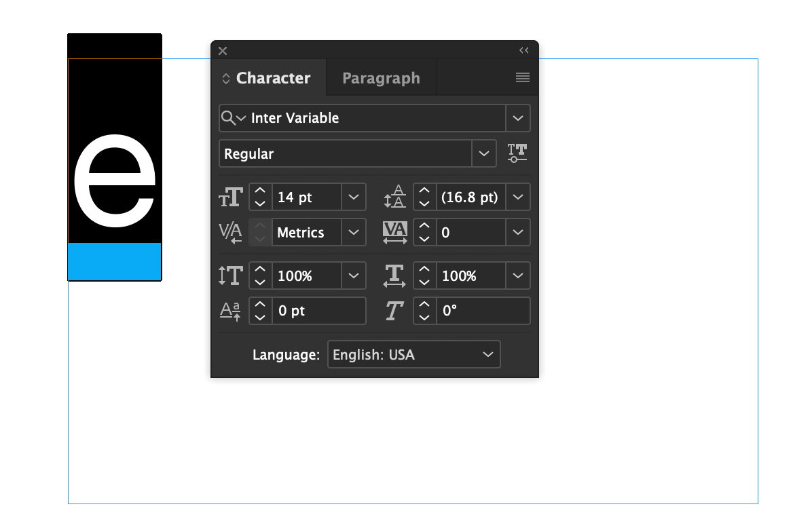Click the horizontal scale icon
Screen dimensions: 793x532
click(x=394, y=275)
